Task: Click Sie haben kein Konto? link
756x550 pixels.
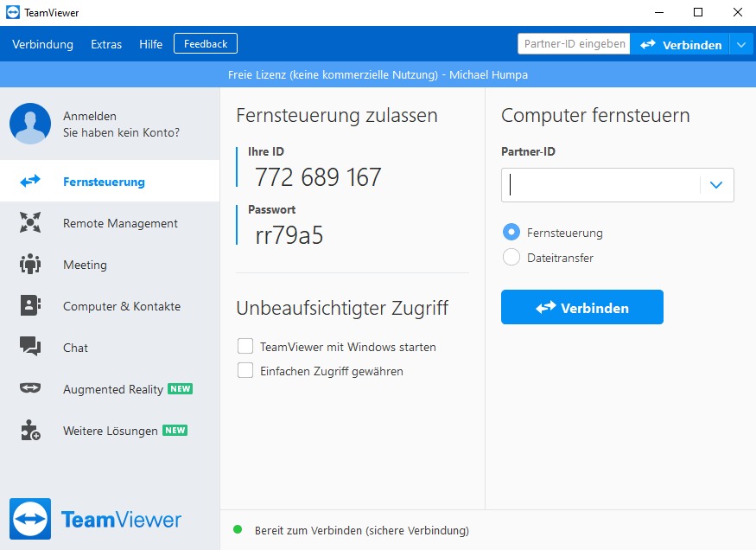Action: (121, 132)
